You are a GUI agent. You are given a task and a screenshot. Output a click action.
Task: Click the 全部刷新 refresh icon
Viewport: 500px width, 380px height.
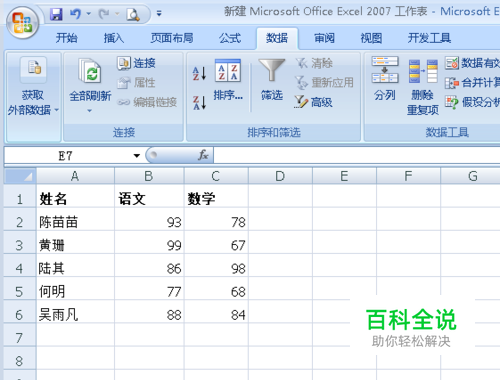click(90, 71)
